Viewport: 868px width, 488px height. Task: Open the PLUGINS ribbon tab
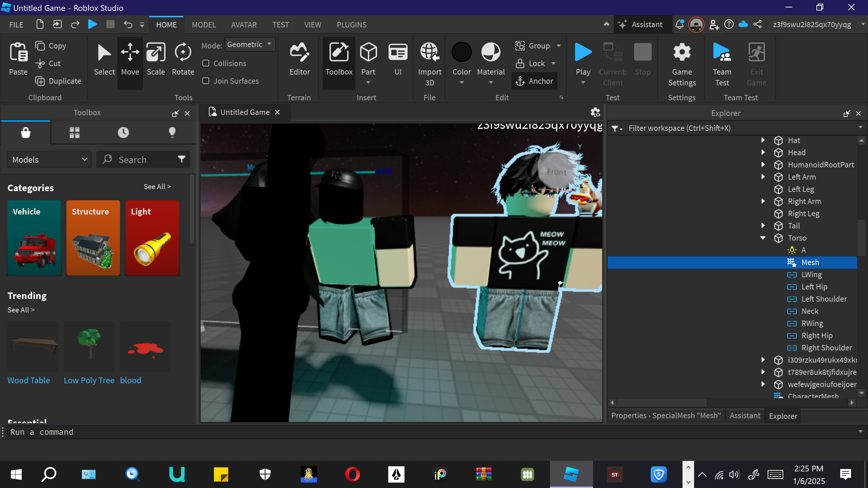tap(351, 25)
